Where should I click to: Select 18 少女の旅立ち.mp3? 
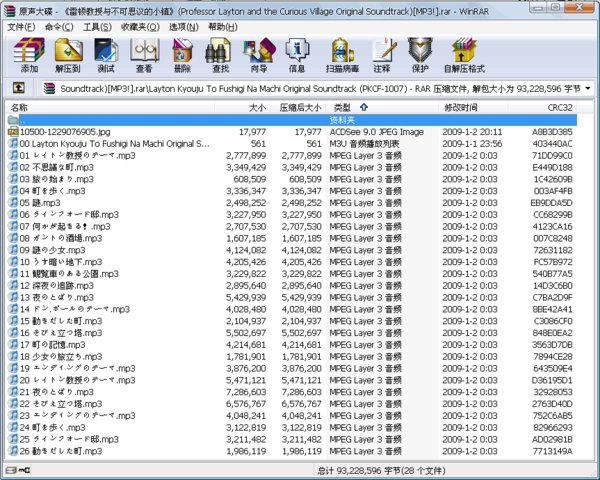pos(61,357)
